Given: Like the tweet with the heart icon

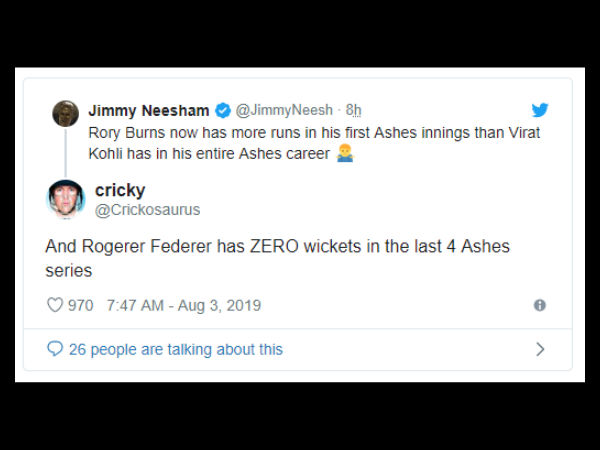Looking at the screenshot, I should pos(55,305).
